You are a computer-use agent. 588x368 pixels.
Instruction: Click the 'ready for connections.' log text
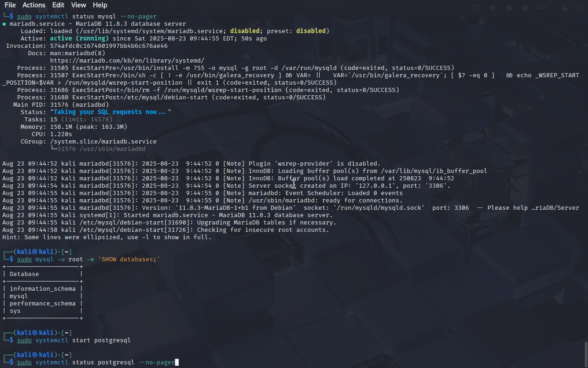tap(362, 201)
